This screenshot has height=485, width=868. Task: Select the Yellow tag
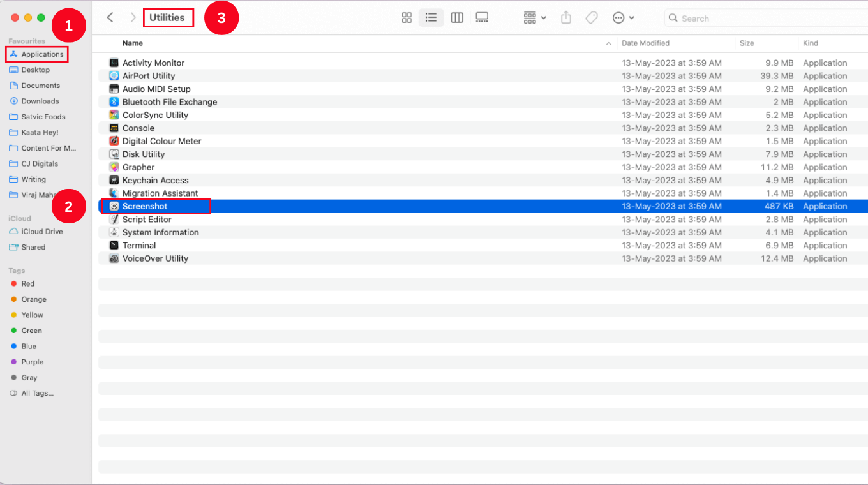click(27, 315)
